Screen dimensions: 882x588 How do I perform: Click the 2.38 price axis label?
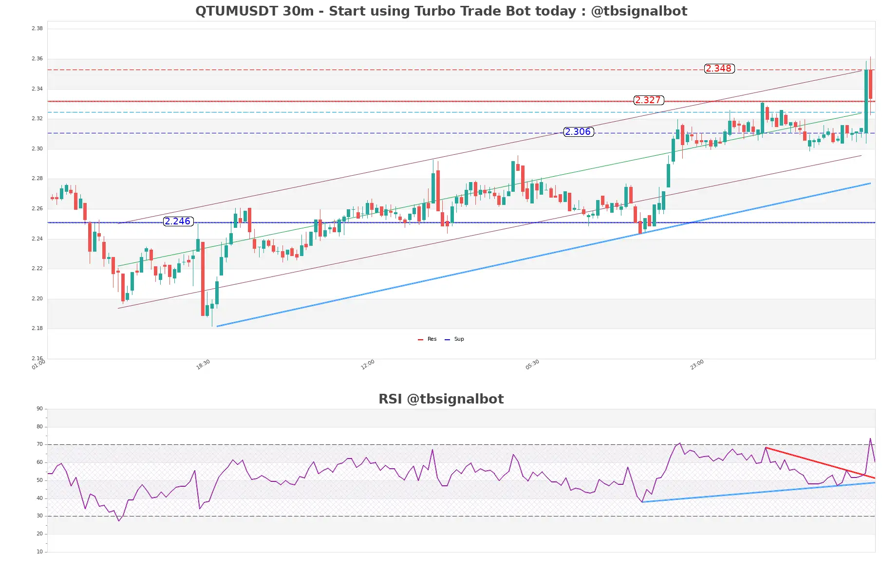(x=37, y=29)
